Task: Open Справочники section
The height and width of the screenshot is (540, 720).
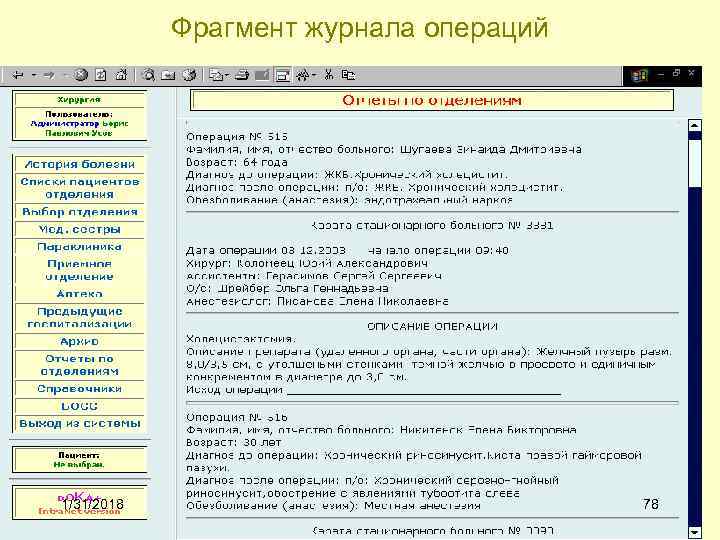Action: (x=79, y=389)
